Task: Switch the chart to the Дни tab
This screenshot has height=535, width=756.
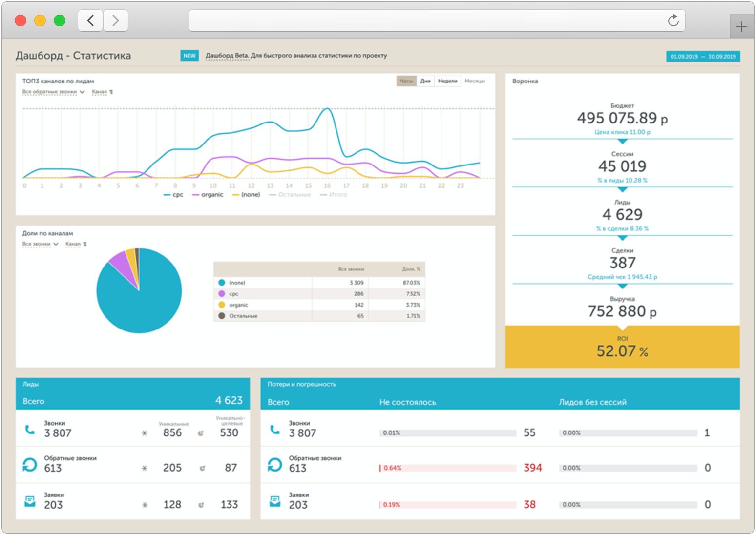Action: pyautogui.click(x=425, y=81)
